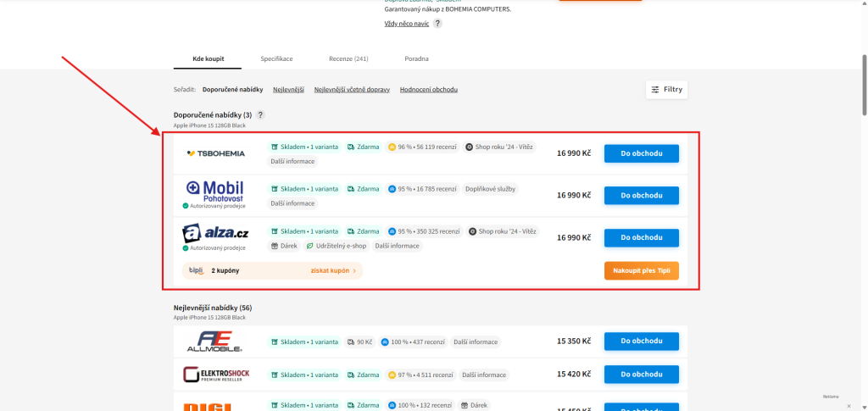Open Další informace for Elektroshock

pyautogui.click(x=483, y=375)
